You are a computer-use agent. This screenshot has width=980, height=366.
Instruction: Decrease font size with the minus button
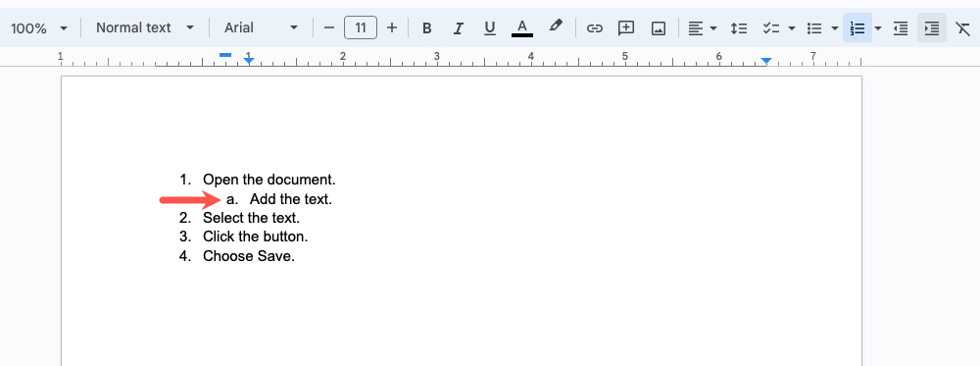329,28
